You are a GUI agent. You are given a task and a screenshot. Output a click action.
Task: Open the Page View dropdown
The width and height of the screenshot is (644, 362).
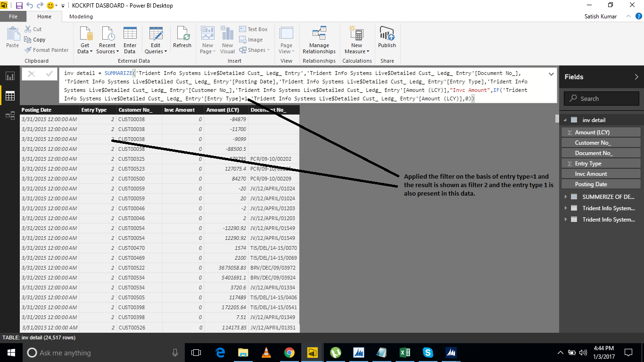point(287,41)
